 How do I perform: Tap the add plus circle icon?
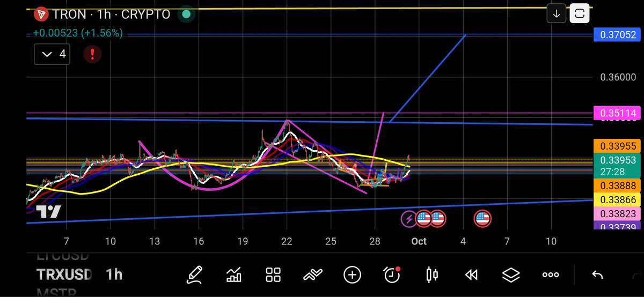pyautogui.click(x=352, y=275)
